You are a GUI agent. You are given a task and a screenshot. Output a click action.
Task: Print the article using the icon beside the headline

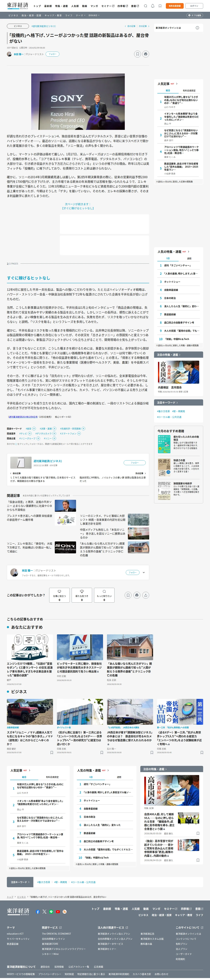(146, 54)
